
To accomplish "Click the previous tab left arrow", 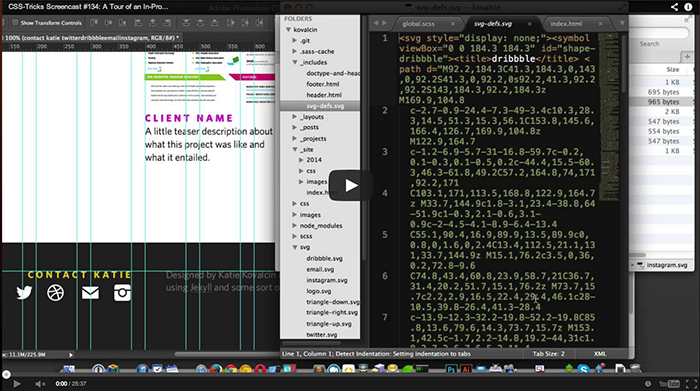I will click(x=375, y=23).
